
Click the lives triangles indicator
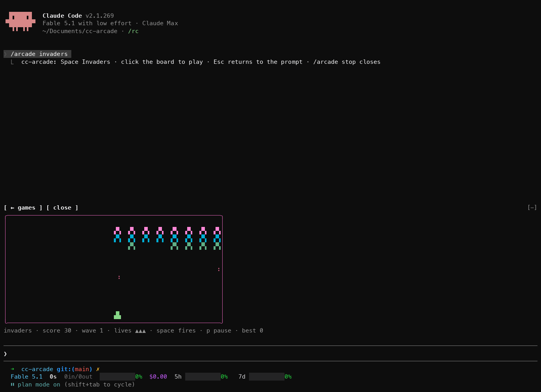pos(140,331)
